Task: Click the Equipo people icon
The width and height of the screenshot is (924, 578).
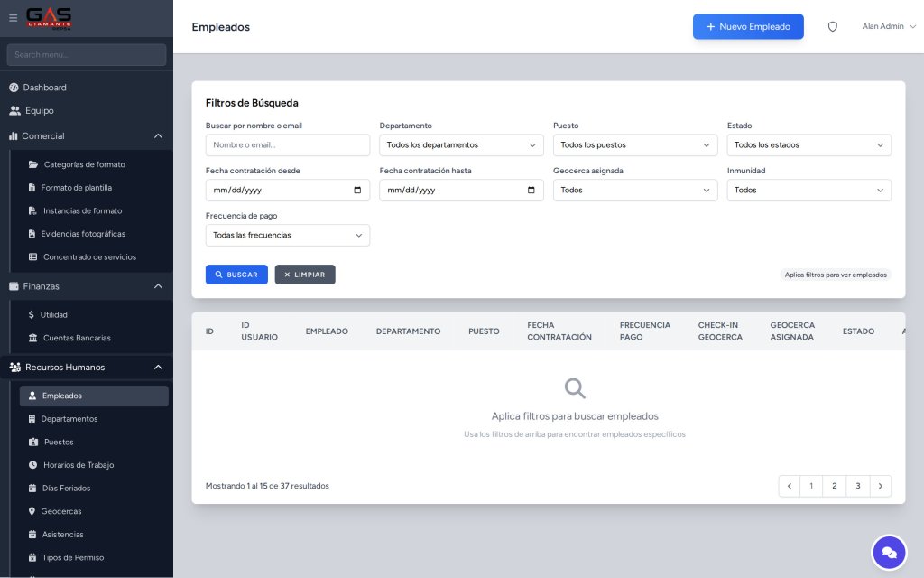Action: coord(14,110)
